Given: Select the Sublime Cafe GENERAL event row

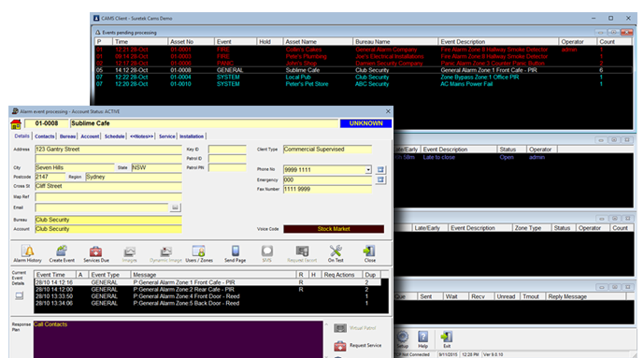Looking at the screenshot, I should coord(364,70).
